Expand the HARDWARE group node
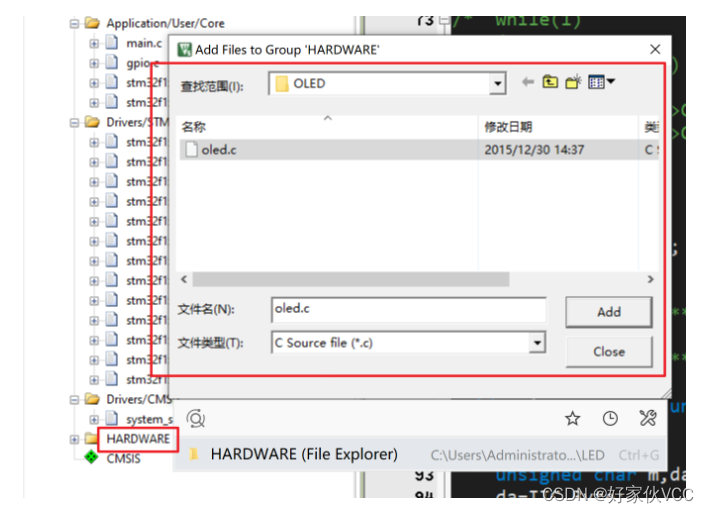The height and width of the screenshot is (513, 709). [x=74, y=439]
